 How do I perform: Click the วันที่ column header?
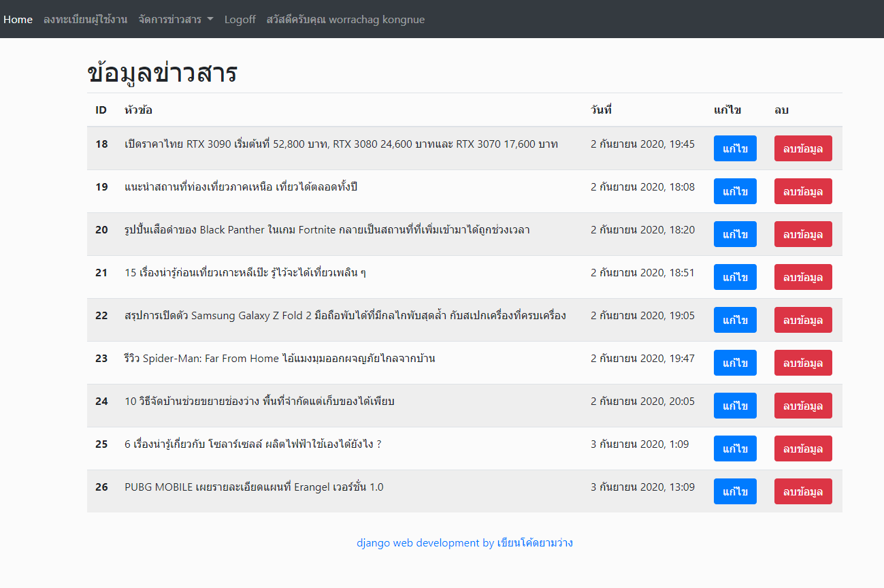point(601,110)
